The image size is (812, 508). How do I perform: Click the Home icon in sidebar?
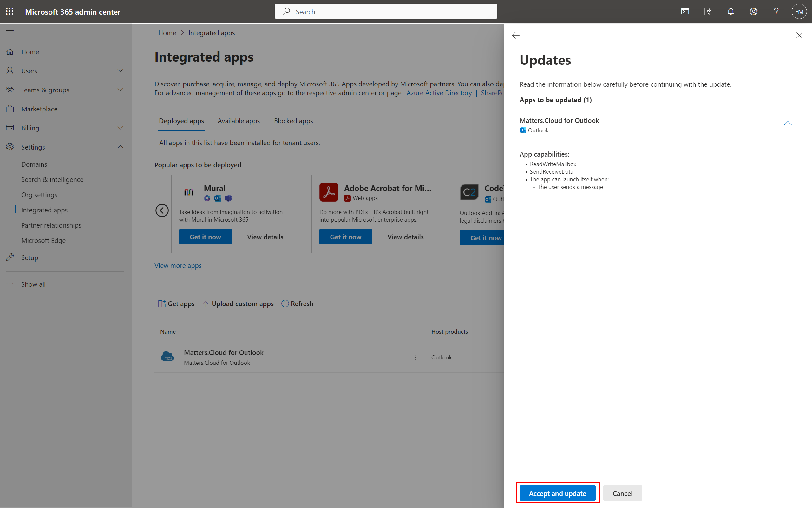click(10, 52)
